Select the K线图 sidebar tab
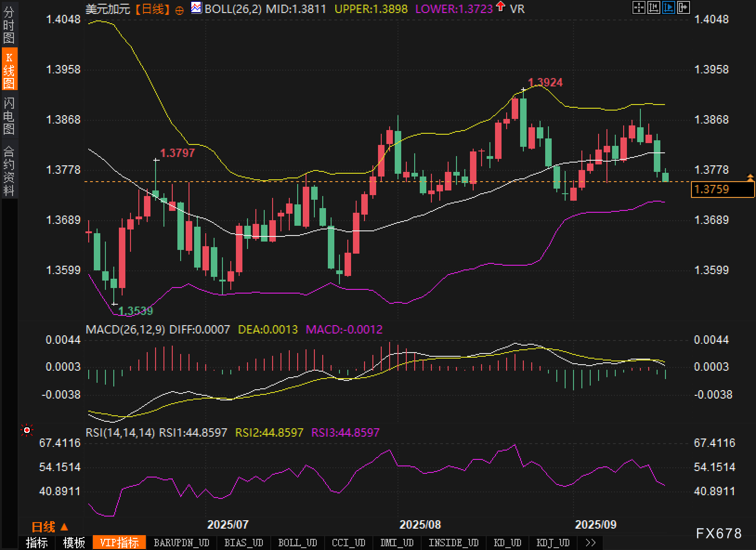756x550 pixels. (9, 70)
